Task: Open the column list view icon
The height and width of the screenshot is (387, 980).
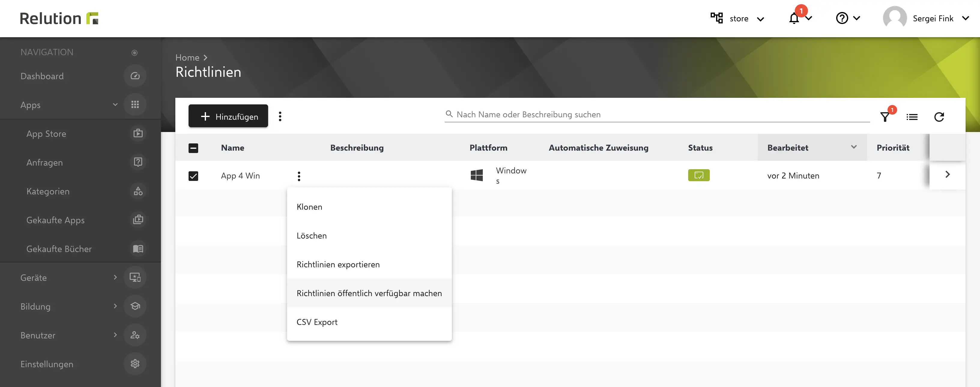Action: coord(912,117)
